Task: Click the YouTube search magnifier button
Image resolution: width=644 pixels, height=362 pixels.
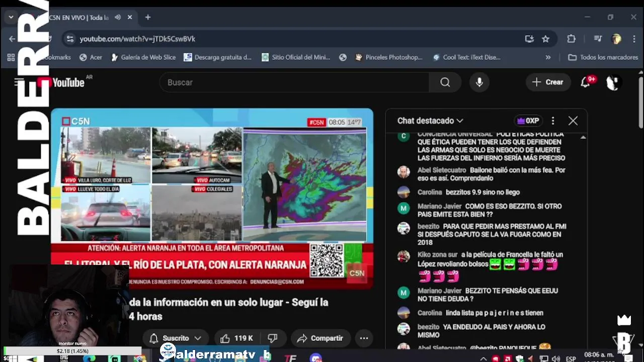Action: pos(445,82)
